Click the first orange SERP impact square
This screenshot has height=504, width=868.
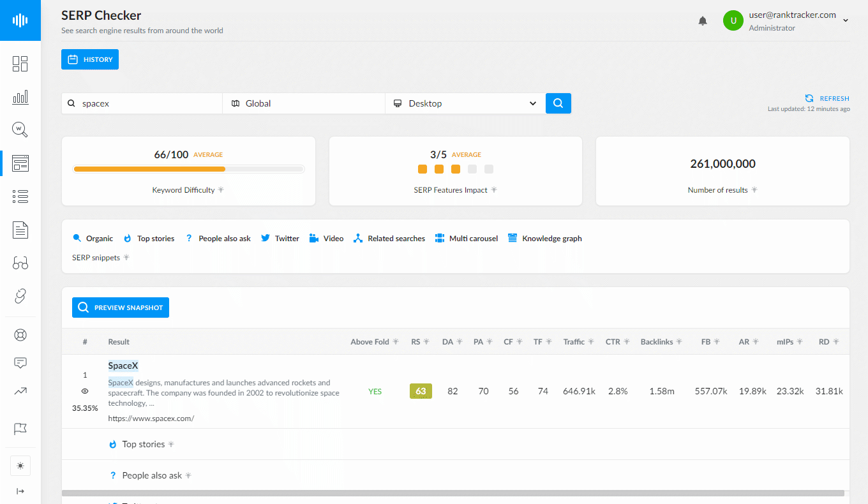[x=423, y=169]
